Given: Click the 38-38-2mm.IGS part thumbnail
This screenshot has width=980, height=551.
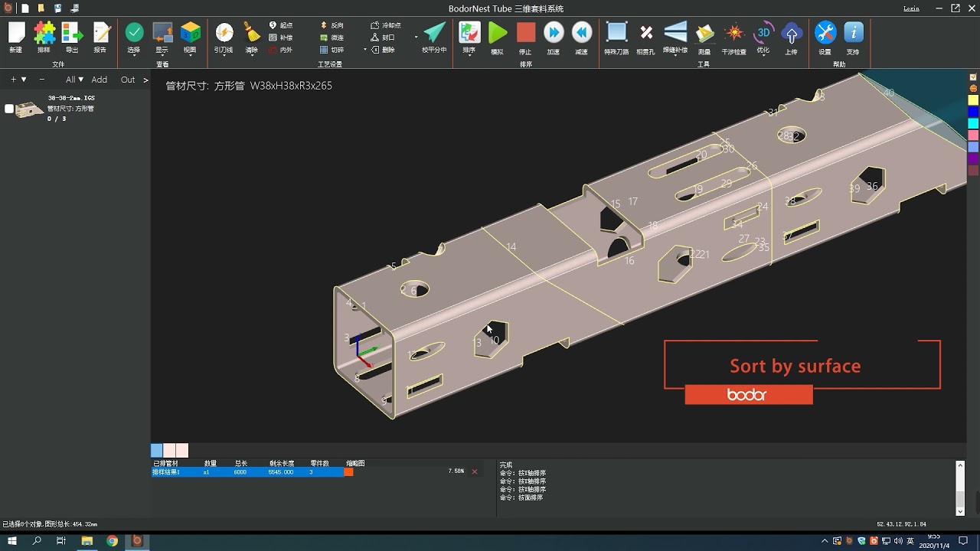Looking at the screenshot, I should 30,109.
